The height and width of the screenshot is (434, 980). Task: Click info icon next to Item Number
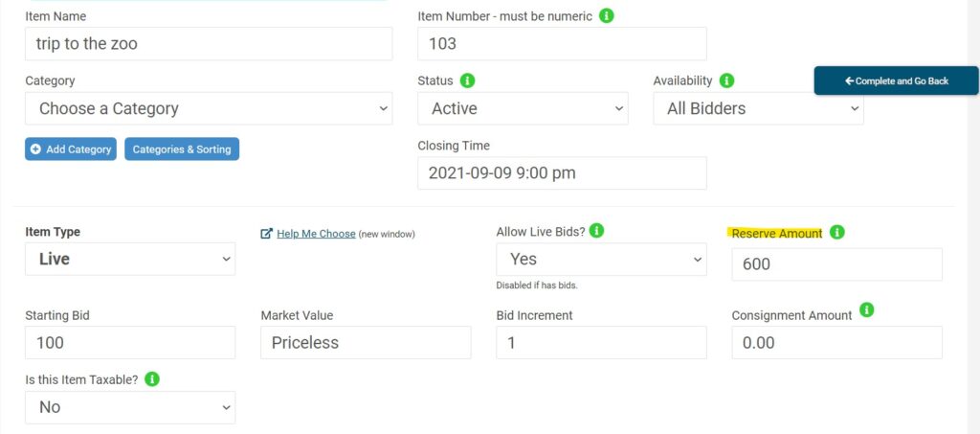coord(607,16)
